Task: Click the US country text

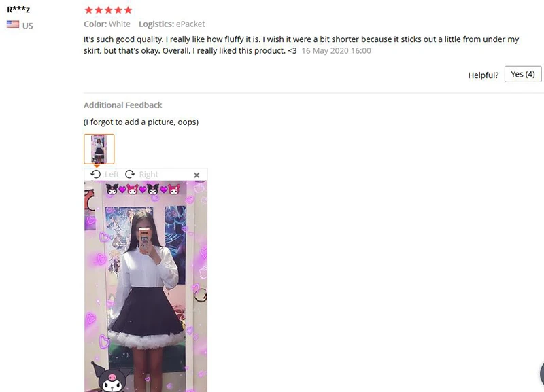Action: (28, 26)
